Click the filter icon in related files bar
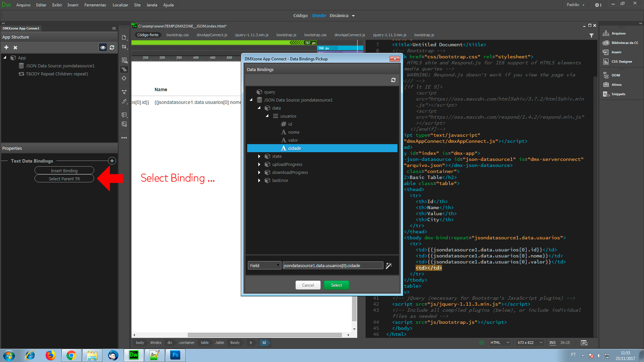 pyautogui.click(x=591, y=35)
